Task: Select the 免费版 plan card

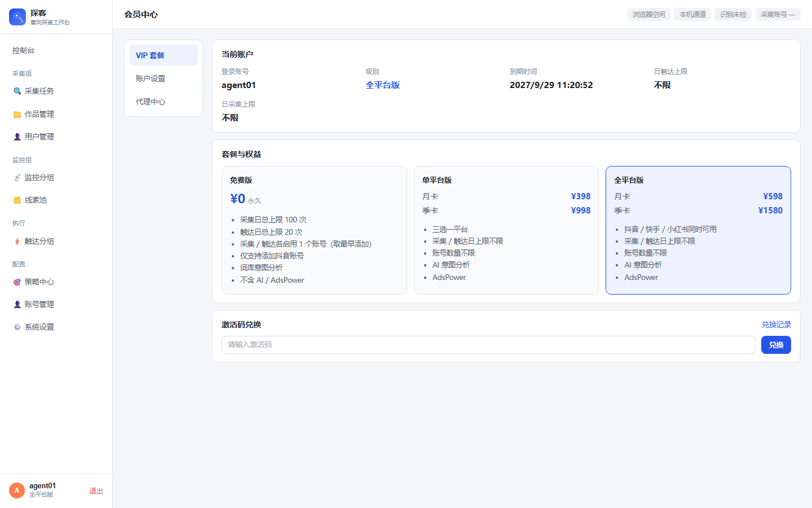Action: tap(314, 230)
